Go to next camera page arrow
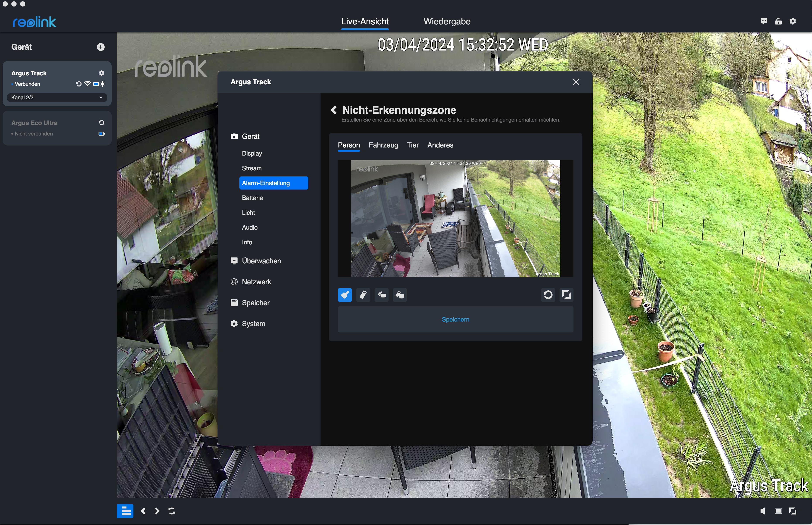The height and width of the screenshot is (525, 812). [157, 511]
